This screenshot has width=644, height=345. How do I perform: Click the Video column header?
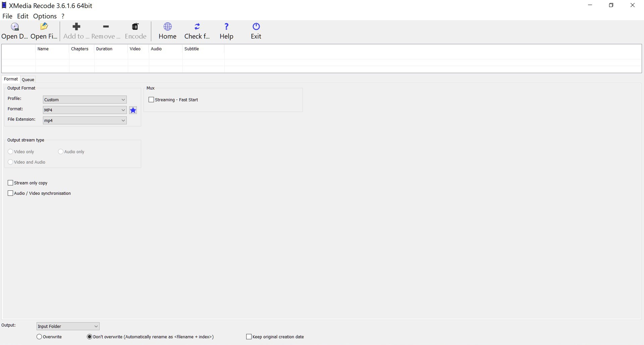[x=138, y=49]
